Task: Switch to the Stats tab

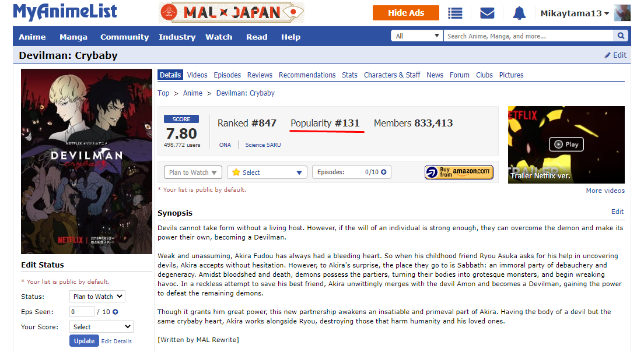Action: [x=349, y=75]
